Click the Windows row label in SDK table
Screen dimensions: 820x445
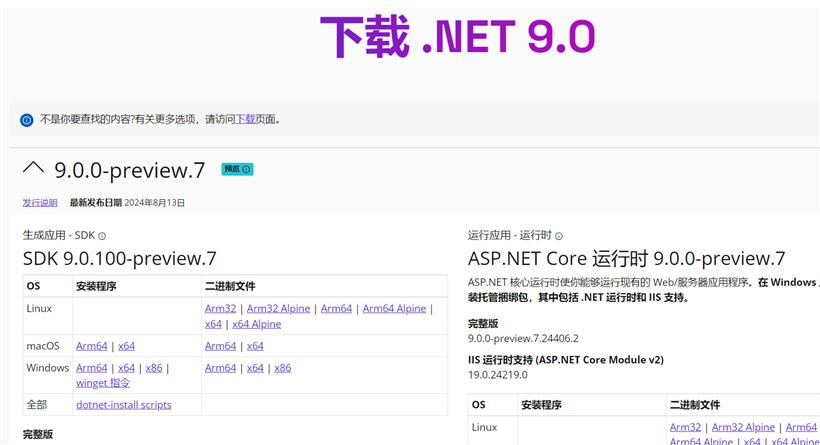click(48, 368)
